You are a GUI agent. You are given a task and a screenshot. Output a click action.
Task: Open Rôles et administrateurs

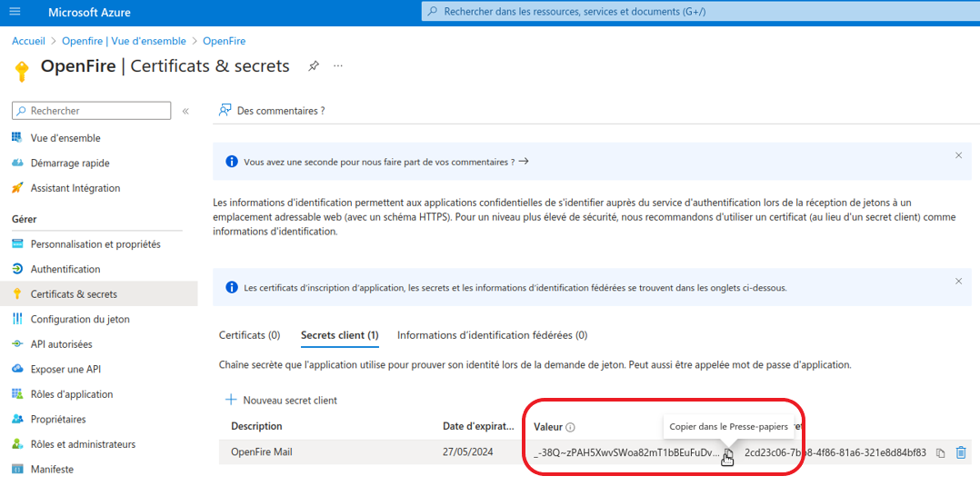pyautogui.click(x=83, y=444)
